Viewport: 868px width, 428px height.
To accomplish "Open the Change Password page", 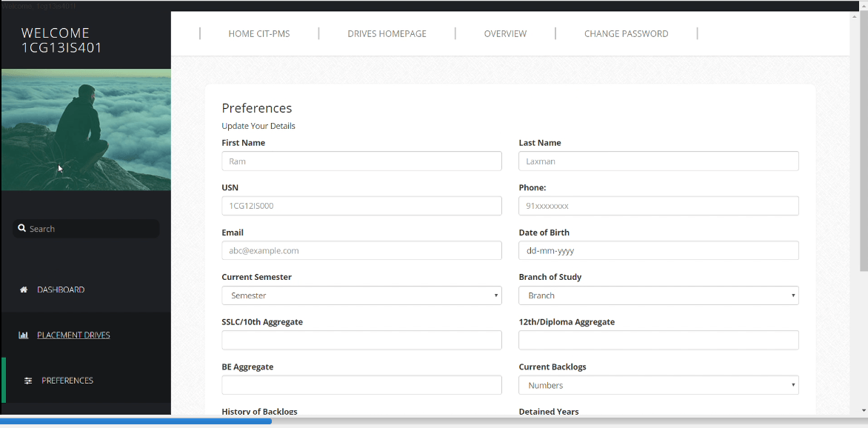I will tap(626, 33).
